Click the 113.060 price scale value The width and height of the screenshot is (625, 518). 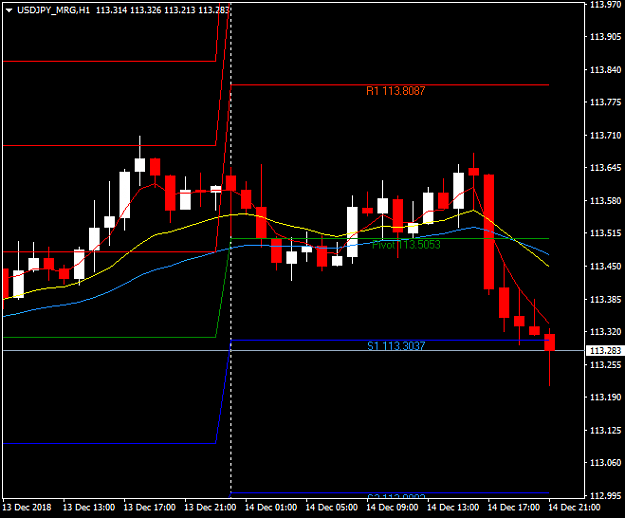pos(605,463)
